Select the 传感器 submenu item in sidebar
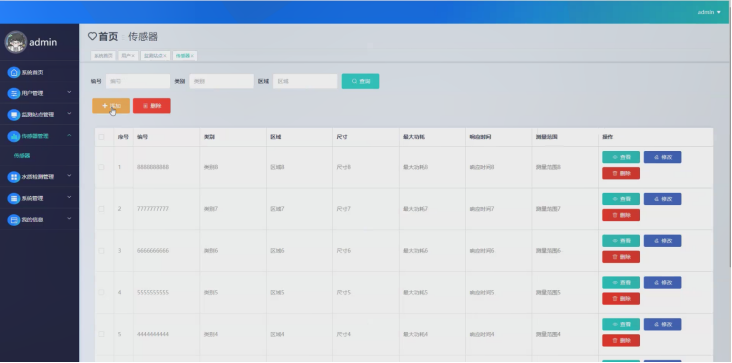Viewport: 732px width, 363px height. (22, 156)
